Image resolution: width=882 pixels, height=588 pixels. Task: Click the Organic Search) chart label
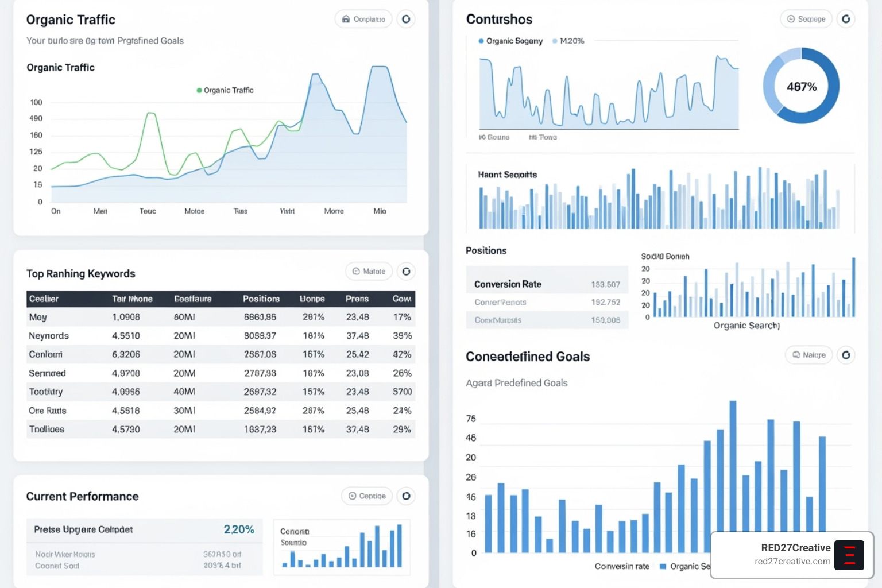coord(746,326)
